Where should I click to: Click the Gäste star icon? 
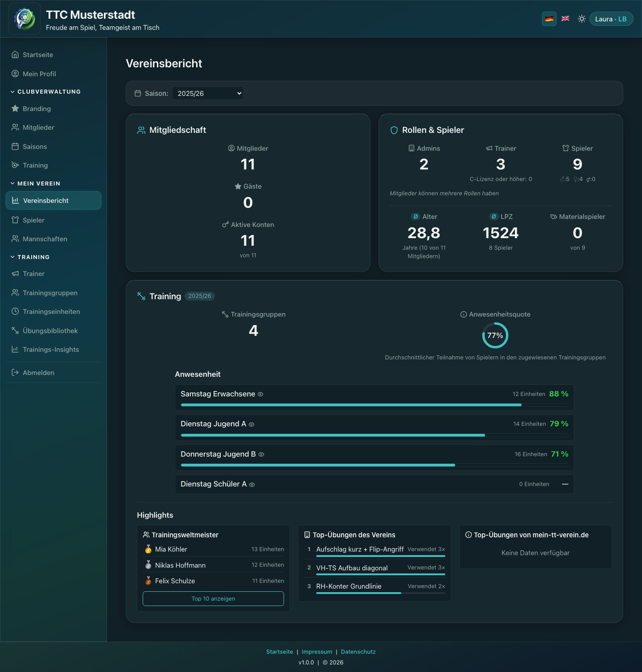[238, 186]
